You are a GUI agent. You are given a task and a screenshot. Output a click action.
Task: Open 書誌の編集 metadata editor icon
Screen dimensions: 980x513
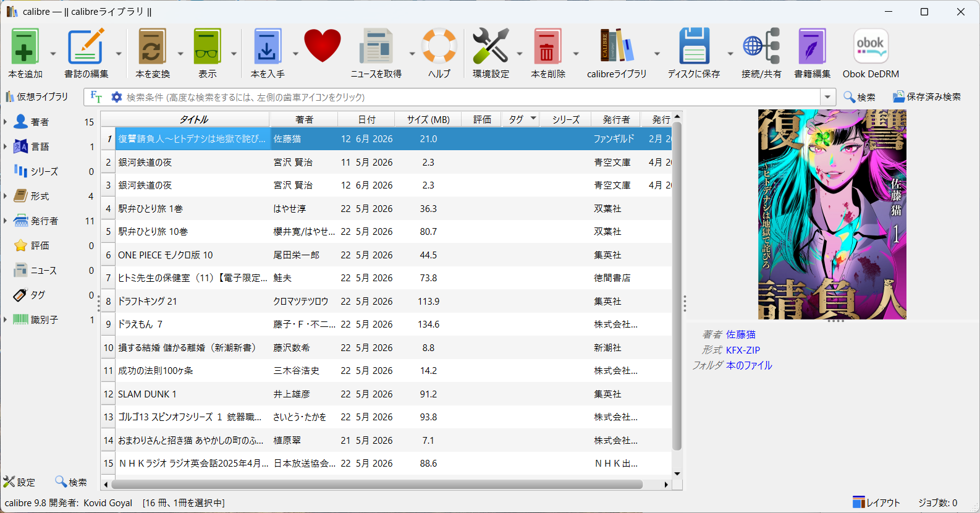coord(86,46)
